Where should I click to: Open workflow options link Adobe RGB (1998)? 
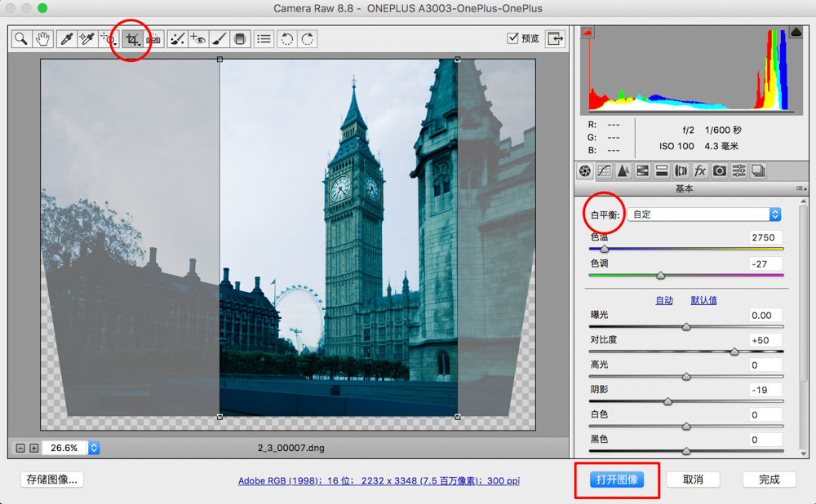click(379, 480)
